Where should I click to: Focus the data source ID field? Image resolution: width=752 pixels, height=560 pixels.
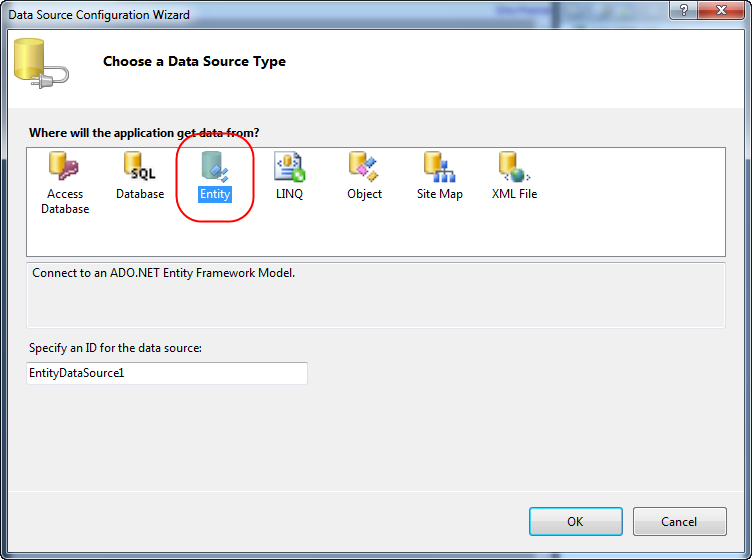(x=167, y=373)
